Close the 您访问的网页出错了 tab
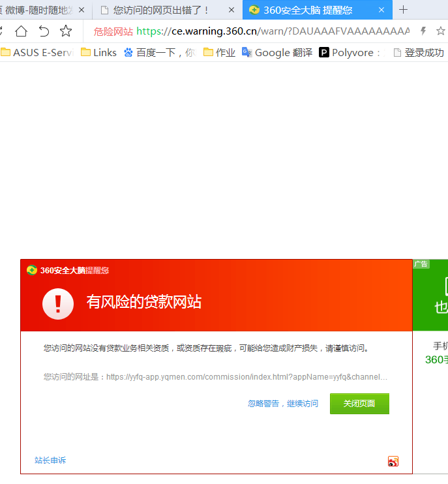The image size is (448, 484). [231, 10]
